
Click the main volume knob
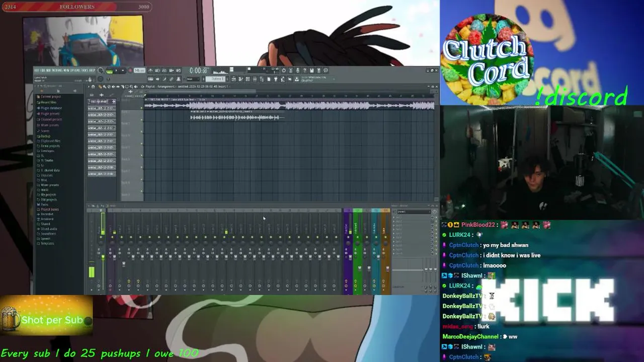click(x=100, y=70)
